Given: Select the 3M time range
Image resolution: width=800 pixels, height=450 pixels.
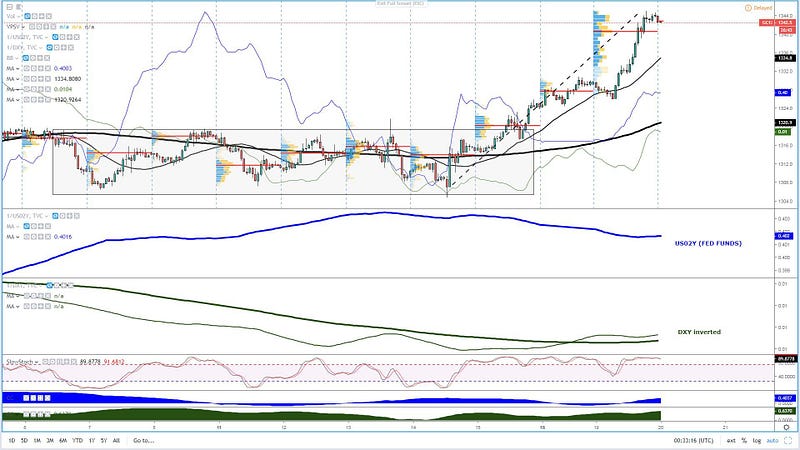Looking at the screenshot, I should [x=50, y=440].
